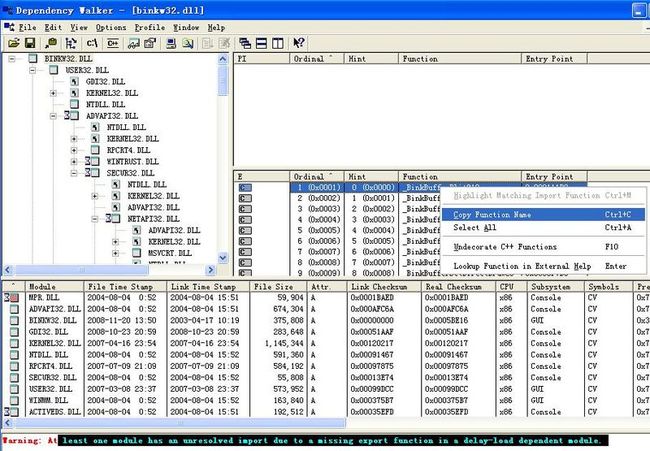Click the WINTRUST.DLL delay-load module icon
Screen dimensions: 650x451
pos(92,161)
